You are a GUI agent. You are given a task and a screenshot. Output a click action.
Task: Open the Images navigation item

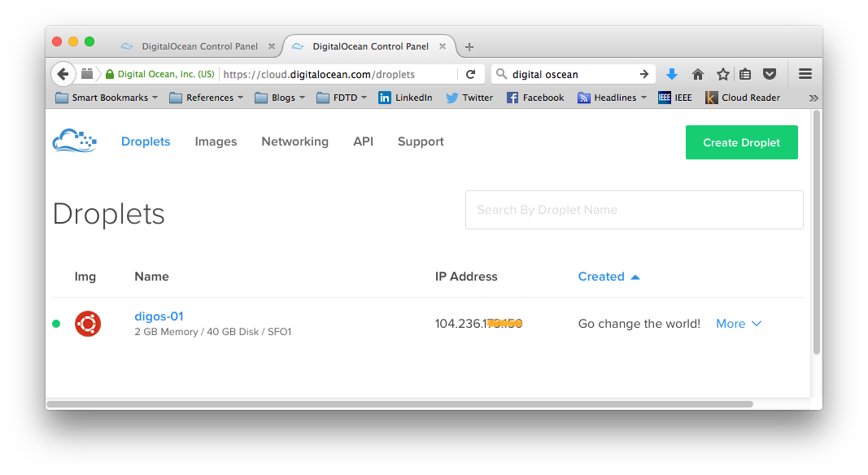pos(216,142)
